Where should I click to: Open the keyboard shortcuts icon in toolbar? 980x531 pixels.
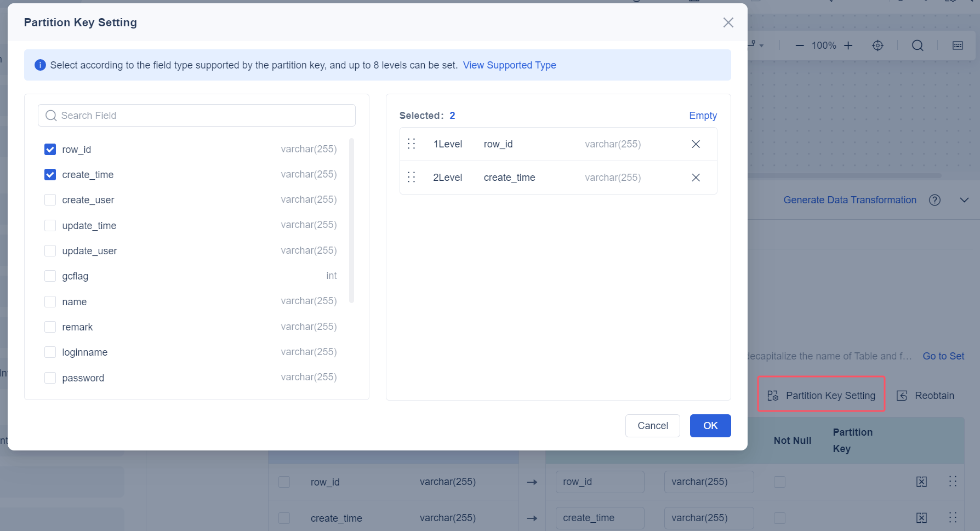click(958, 45)
